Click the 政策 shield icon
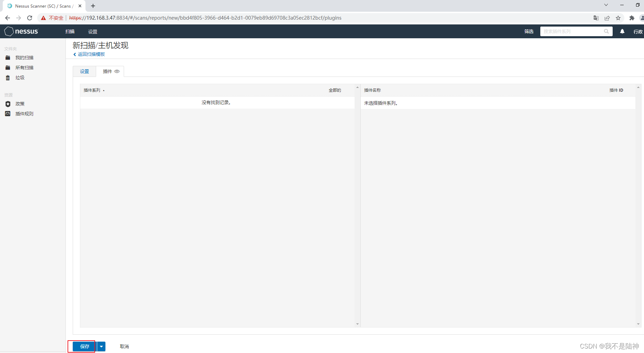The width and height of the screenshot is (644, 353). (8, 104)
